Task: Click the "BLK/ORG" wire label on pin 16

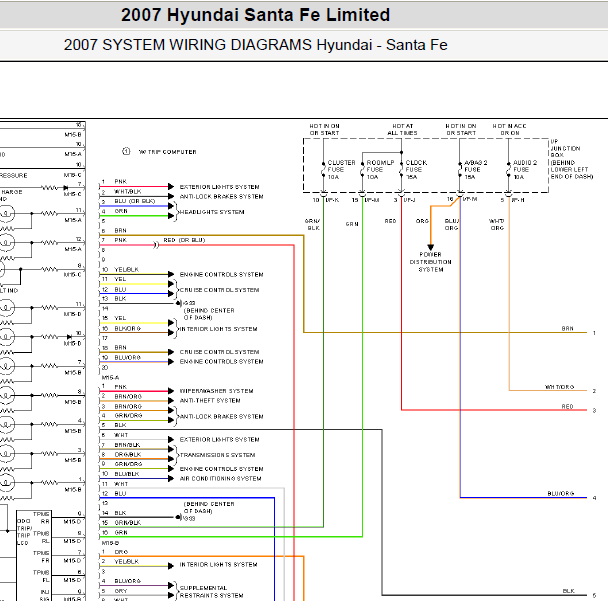Action: [x=128, y=328]
